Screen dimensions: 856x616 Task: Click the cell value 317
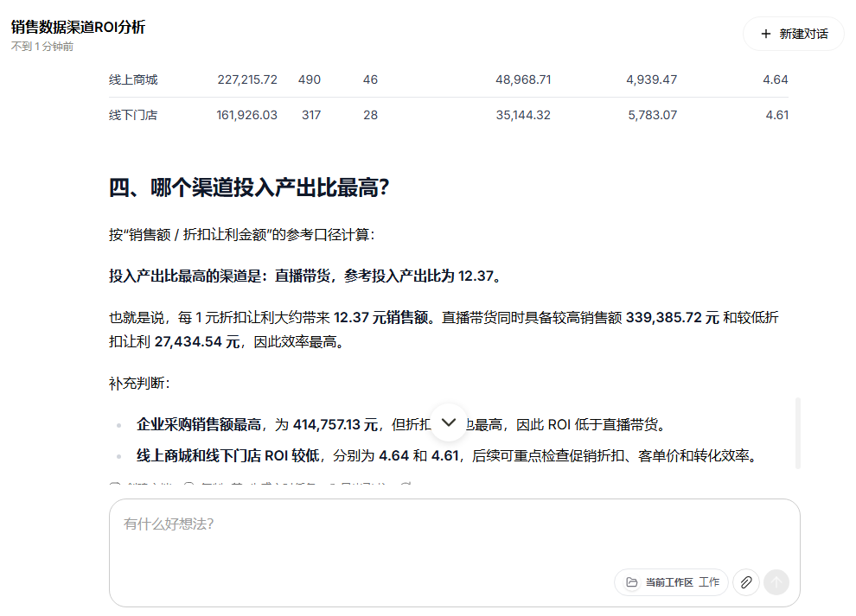(x=311, y=115)
